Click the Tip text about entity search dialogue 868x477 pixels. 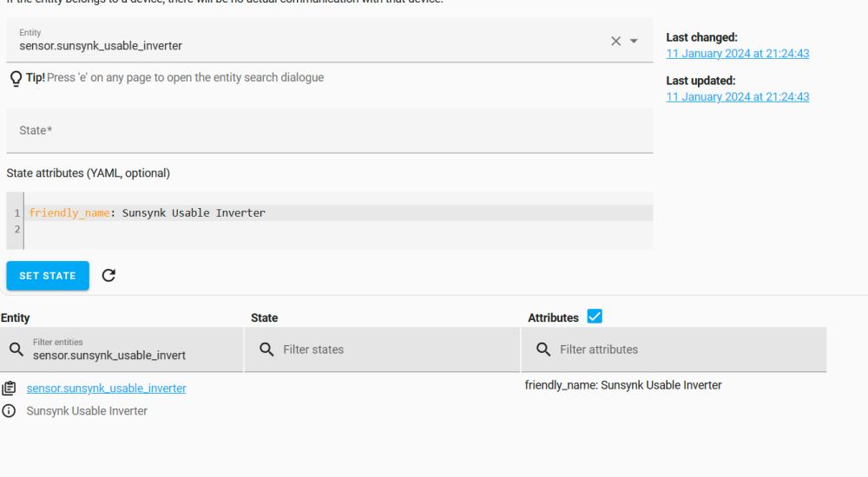(x=186, y=77)
